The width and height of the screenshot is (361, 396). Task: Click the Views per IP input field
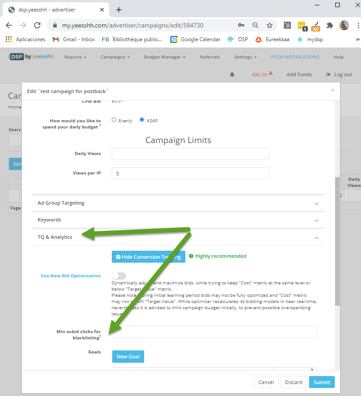tap(190, 173)
